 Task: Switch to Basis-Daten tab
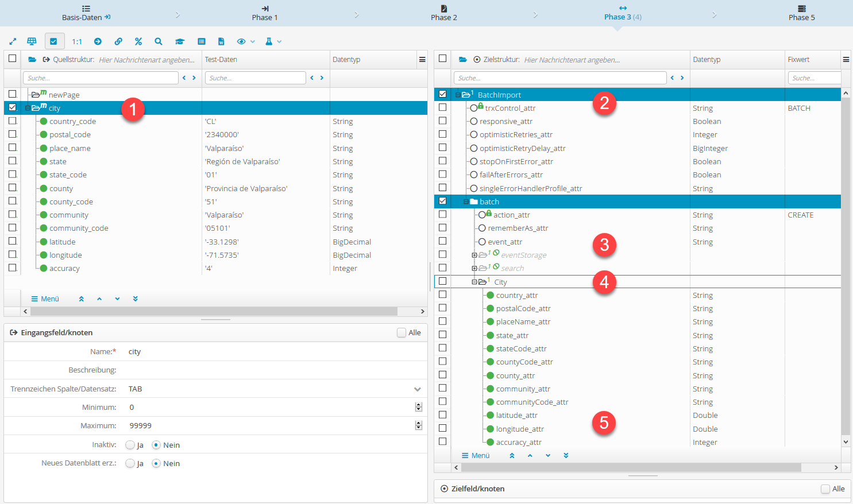click(x=86, y=13)
